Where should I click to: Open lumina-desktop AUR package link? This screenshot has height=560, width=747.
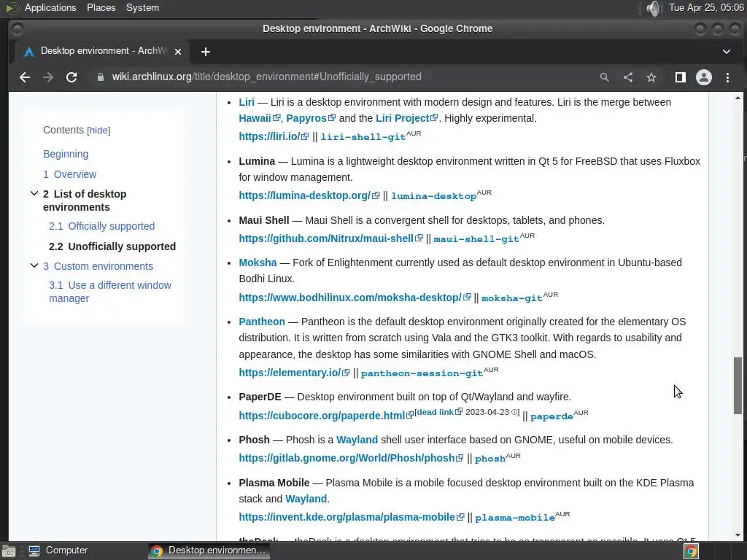coord(433,196)
